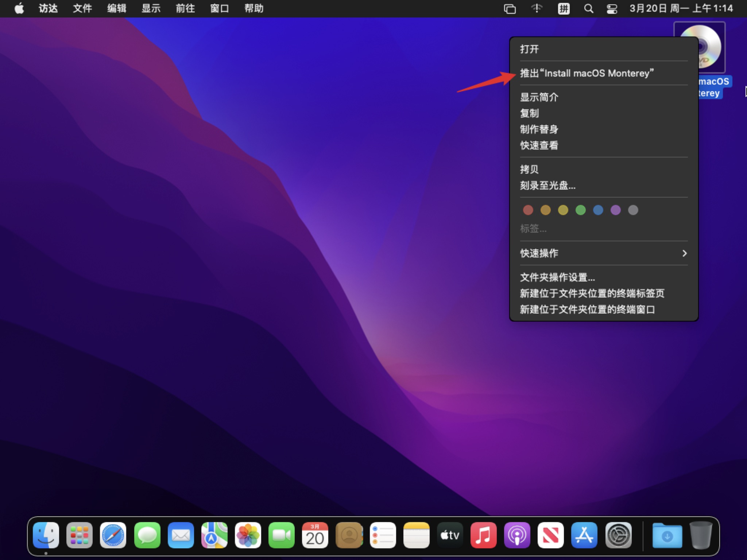Launch Launchpad from the Dock
Screen dimensions: 747x560
pyautogui.click(x=79, y=535)
